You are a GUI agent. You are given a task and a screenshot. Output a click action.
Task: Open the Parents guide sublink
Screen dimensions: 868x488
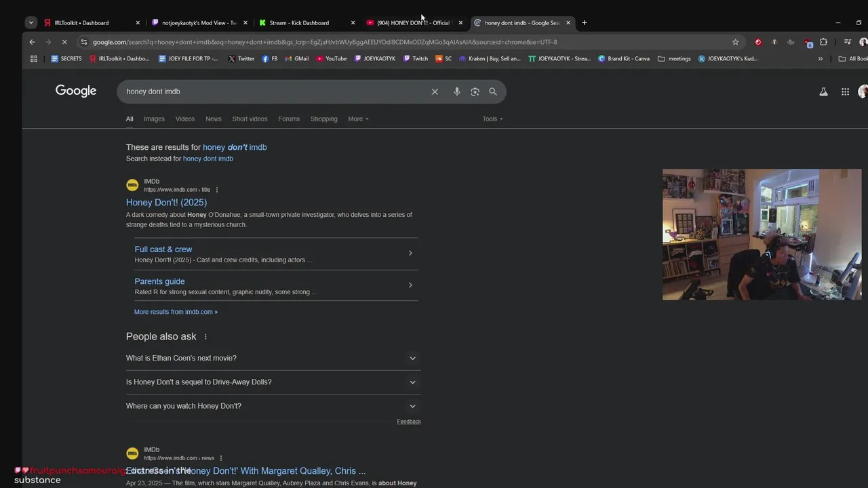[x=159, y=281]
